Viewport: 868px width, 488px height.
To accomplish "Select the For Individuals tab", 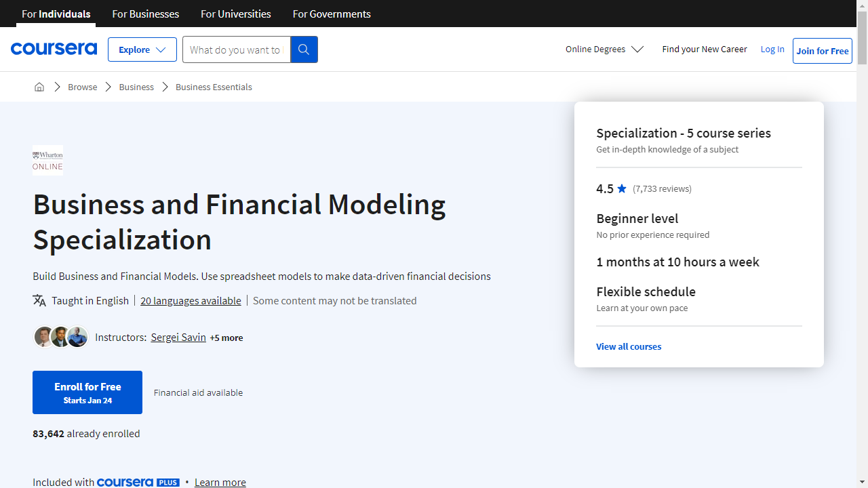I will [56, 14].
